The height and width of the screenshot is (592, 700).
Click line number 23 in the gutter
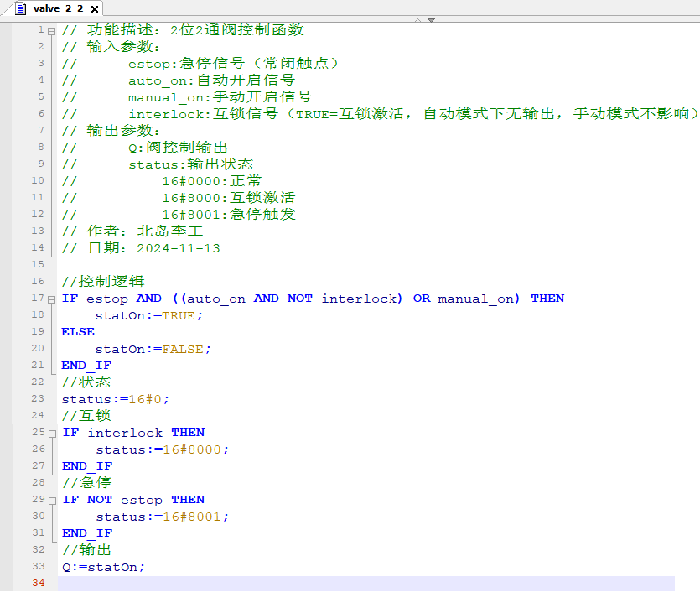tap(38, 399)
